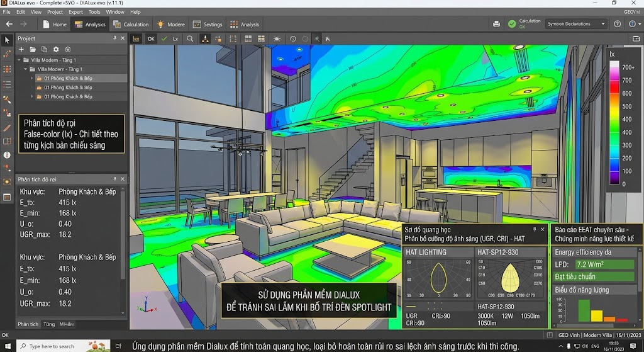Click the copy documents icon in Project panel

tap(45, 49)
